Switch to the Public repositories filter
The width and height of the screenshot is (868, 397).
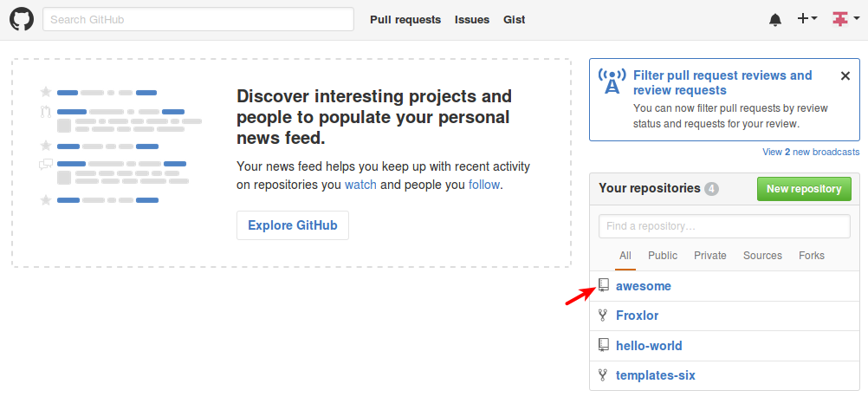[663, 255]
